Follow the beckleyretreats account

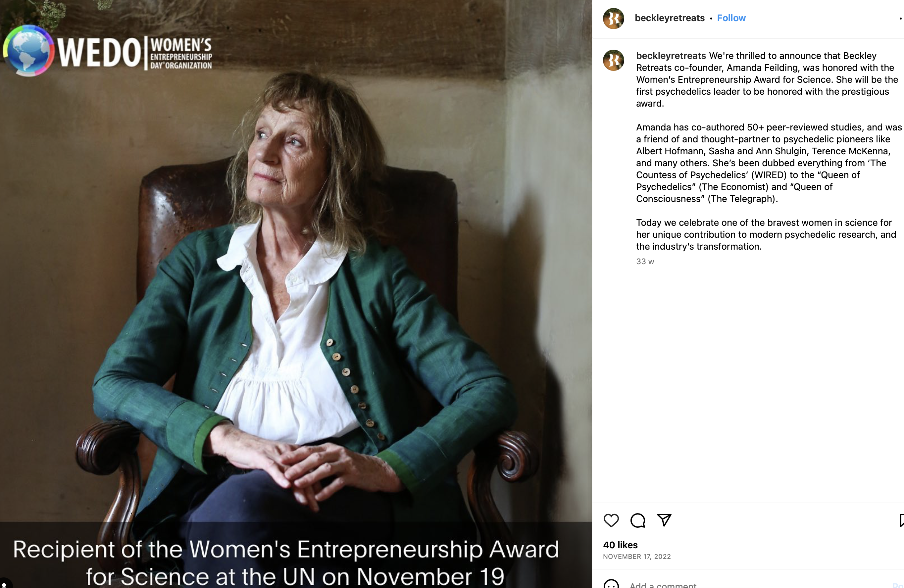coord(731,18)
